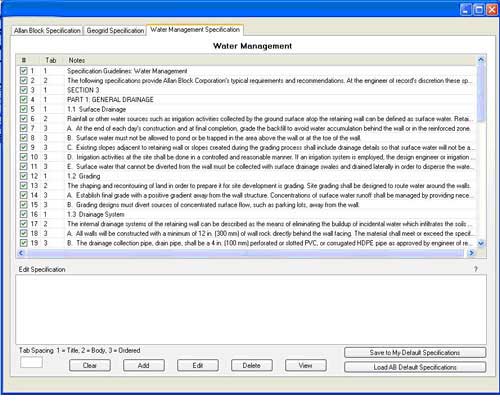Click the list scroll down arrow

(481, 243)
